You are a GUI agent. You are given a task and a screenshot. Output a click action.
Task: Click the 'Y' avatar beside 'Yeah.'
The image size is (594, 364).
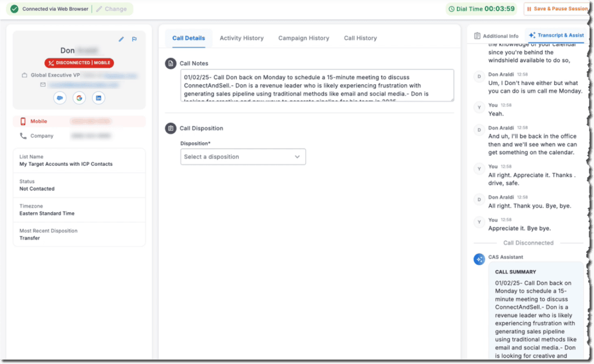pyautogui.click(x=479, y=107)
